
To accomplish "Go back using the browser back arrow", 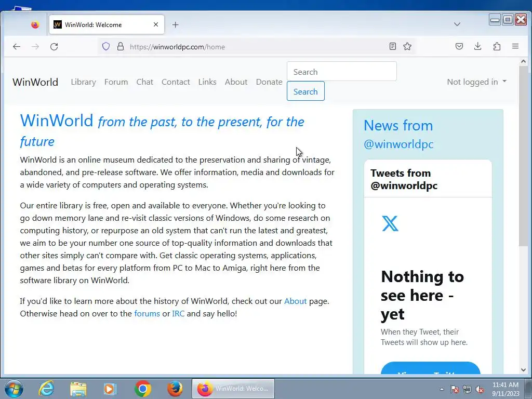I will [17, 46].
